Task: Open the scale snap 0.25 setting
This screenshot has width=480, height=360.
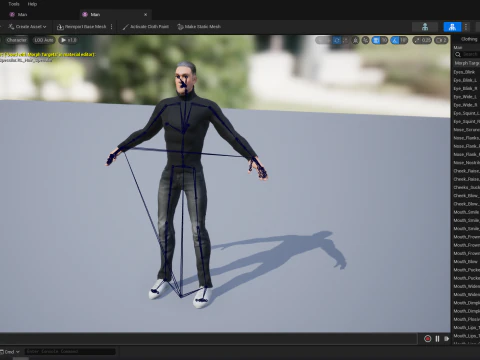Action: [x=422, y=40]
